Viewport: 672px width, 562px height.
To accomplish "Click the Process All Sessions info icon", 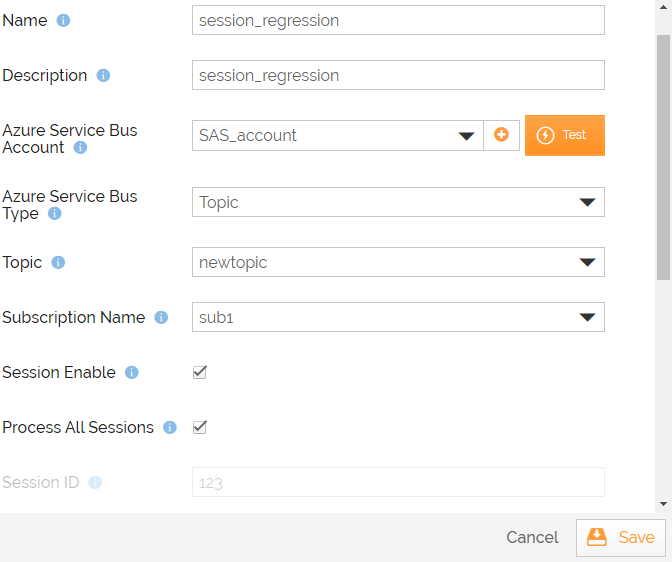I will click(x=170, y=428).
